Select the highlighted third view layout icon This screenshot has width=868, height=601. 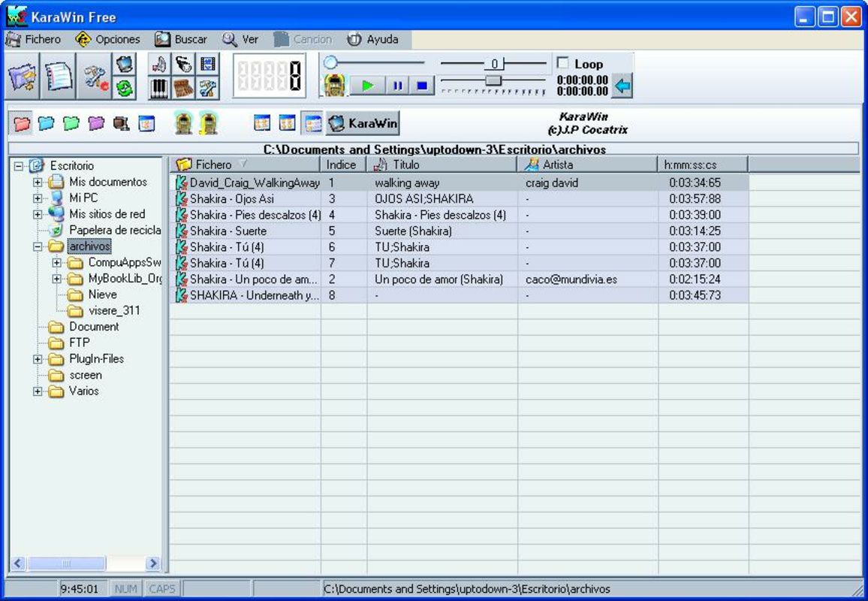pyautogui.click(x=312, y=123)
